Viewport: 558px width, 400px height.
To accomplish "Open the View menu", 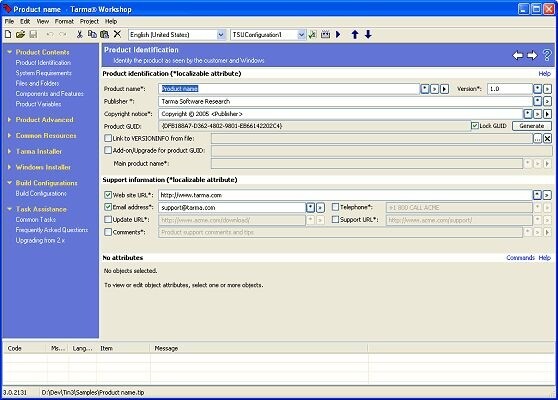I will pos(43,21).
